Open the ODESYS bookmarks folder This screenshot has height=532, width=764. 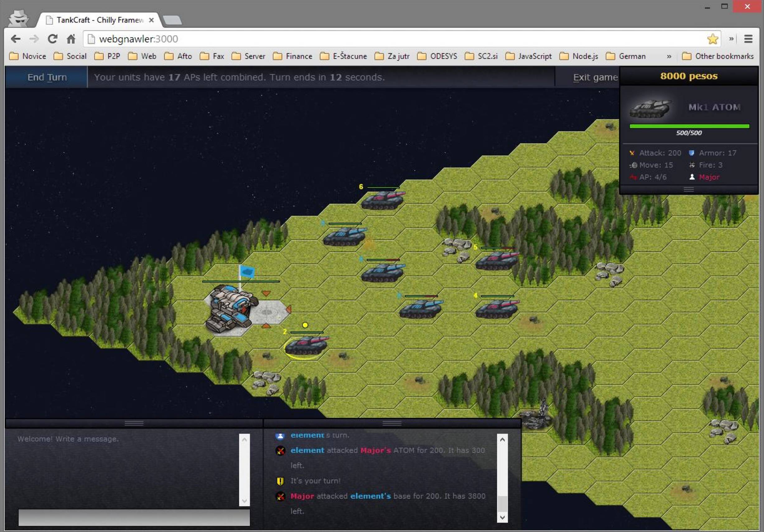(x=437, y=56)
